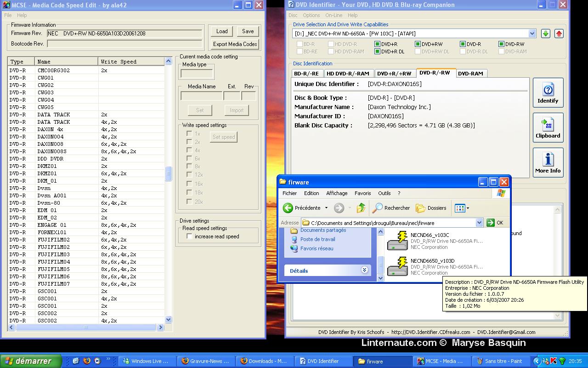Open Help menu in MCSE
The width and height of the screenshot is (588, 368).
click(22, 15)
